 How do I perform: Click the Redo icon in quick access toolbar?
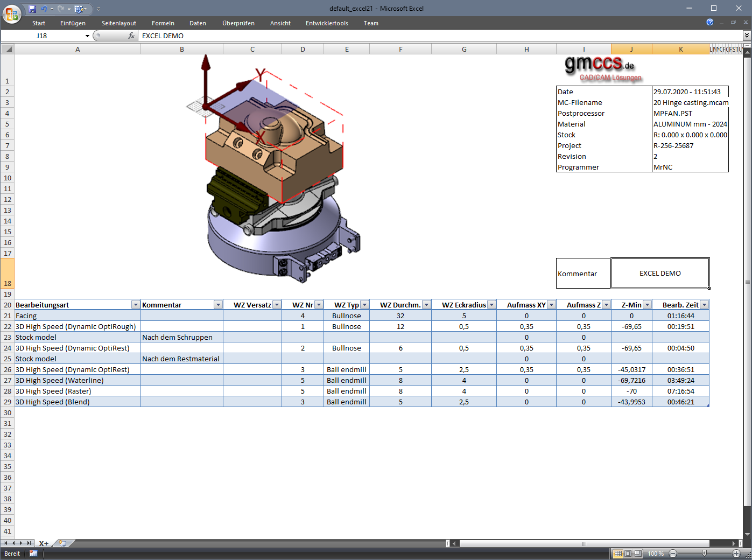click(61, 9)
